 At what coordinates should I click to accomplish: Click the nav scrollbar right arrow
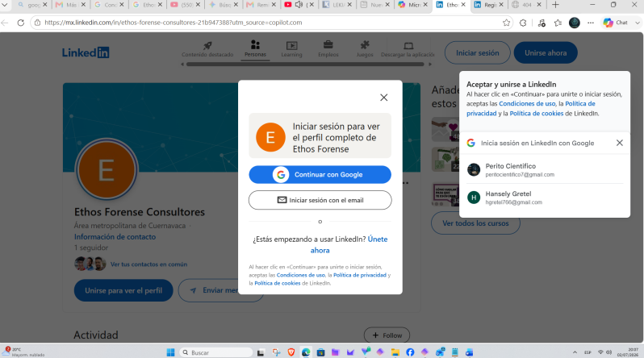(x=430, y=65)
